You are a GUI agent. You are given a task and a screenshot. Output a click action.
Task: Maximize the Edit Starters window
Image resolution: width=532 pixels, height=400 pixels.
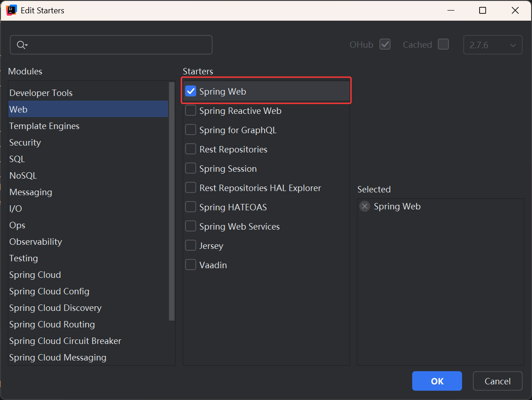coord(482,11)
